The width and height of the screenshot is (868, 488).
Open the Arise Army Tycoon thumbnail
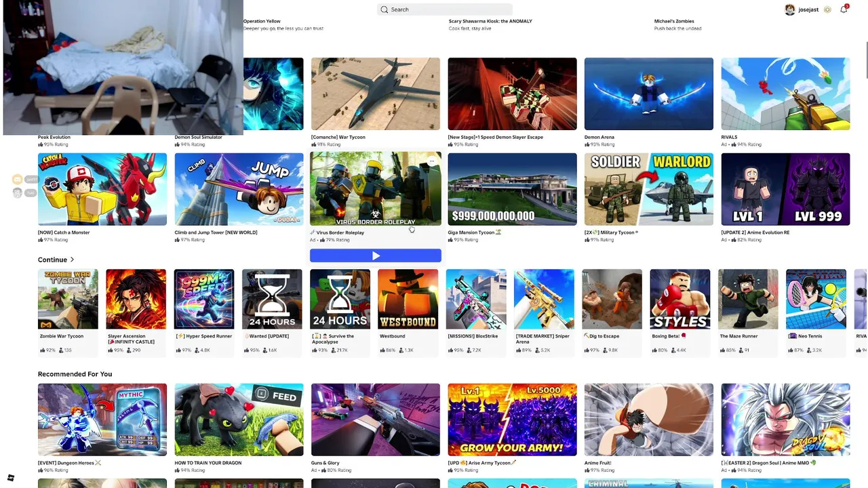click(512, 420)
